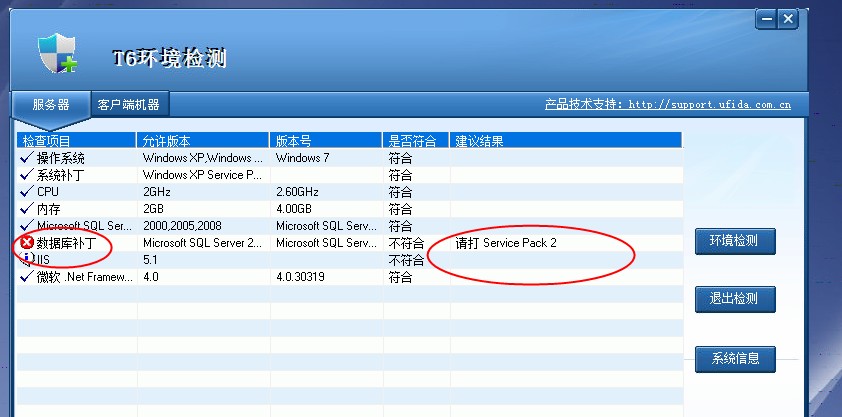Screen dimensions: 842x417
Task: Select the 系统补丁 row label
Action: (x=60, y=175)
